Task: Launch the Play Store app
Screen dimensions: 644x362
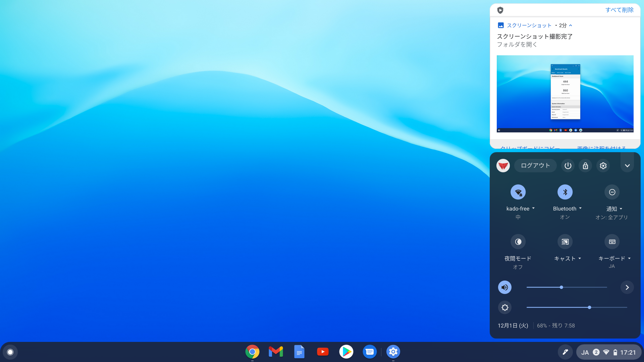Action: point(346,352)
